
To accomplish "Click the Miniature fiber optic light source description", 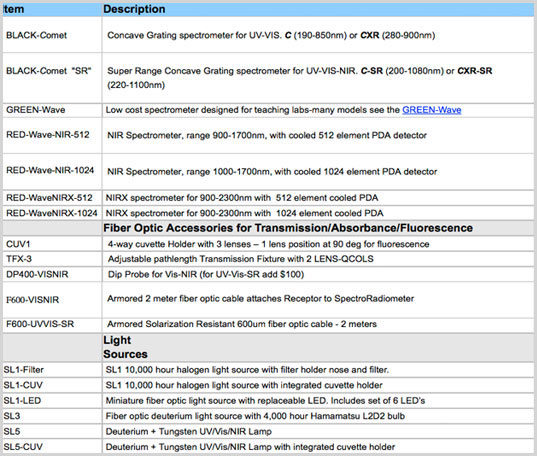I will (265, 401).
